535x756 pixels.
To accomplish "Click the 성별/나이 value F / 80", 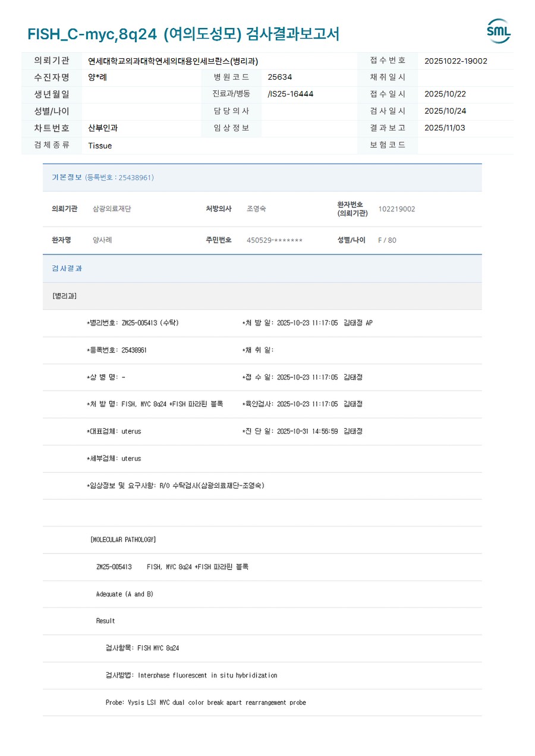I will click(x=387, y=240).
